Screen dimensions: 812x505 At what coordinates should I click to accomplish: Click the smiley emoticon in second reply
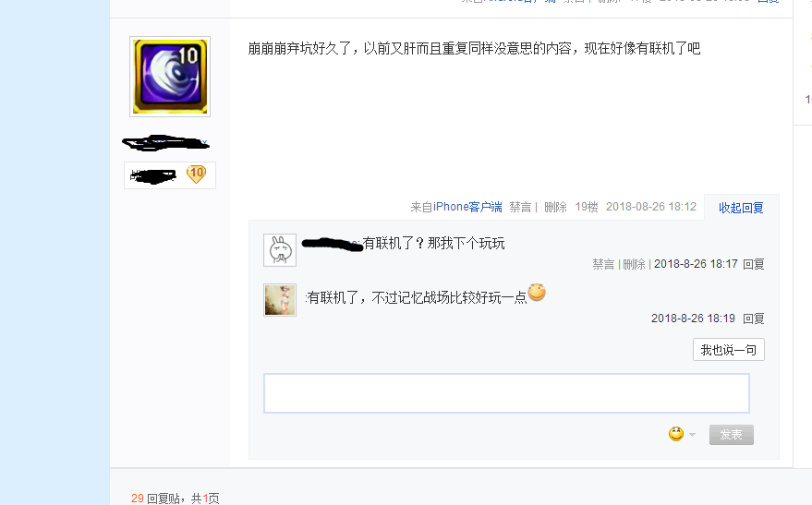tap(537, 293)
